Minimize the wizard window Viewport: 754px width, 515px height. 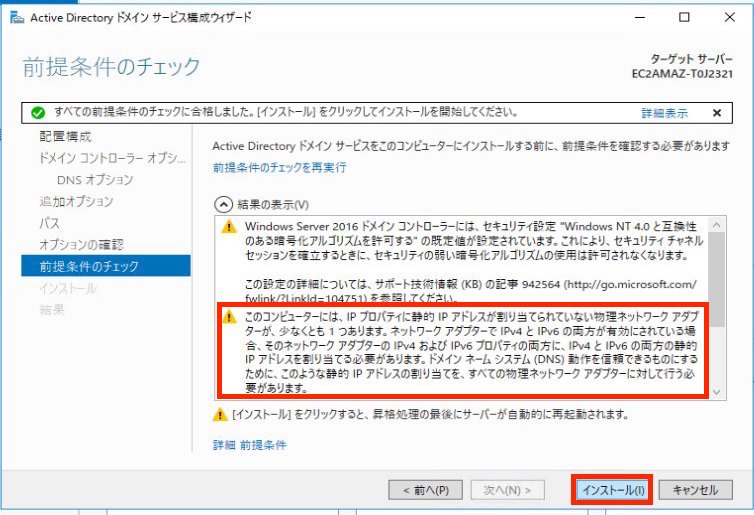[640, 17]
